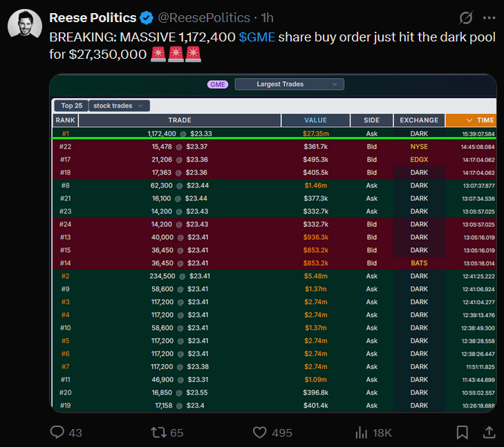Click the $5.48m value cell
The image size is (504, 447).
(316, 276)
